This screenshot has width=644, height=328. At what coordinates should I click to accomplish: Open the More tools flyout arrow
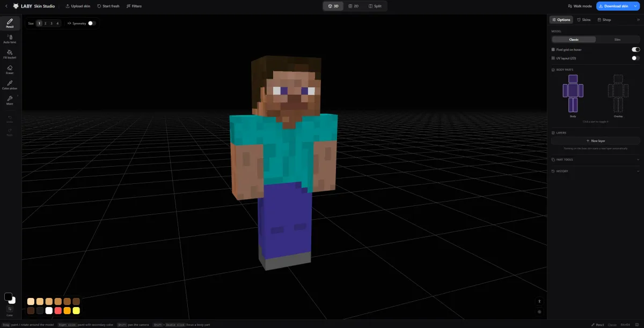(x=18, y=95)
